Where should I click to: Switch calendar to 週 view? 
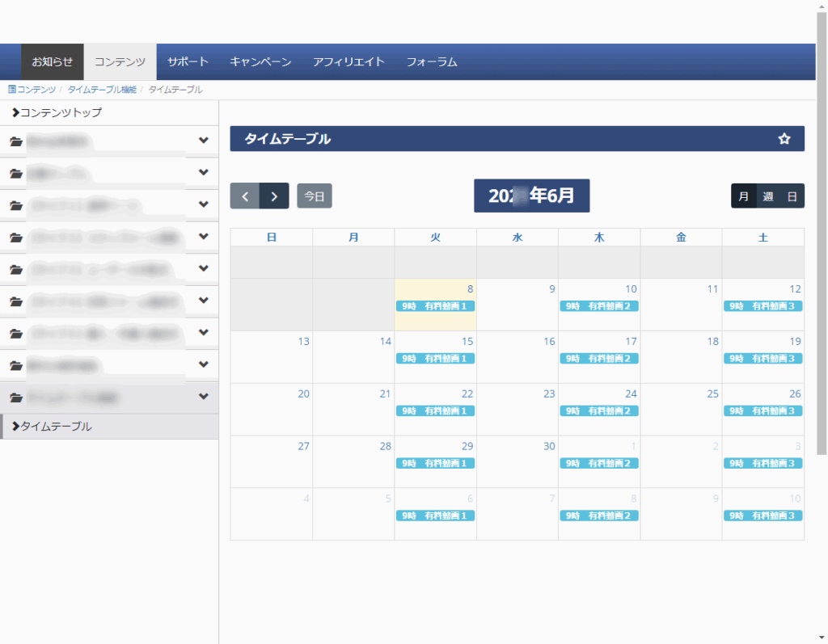click(x=767, y=196)
